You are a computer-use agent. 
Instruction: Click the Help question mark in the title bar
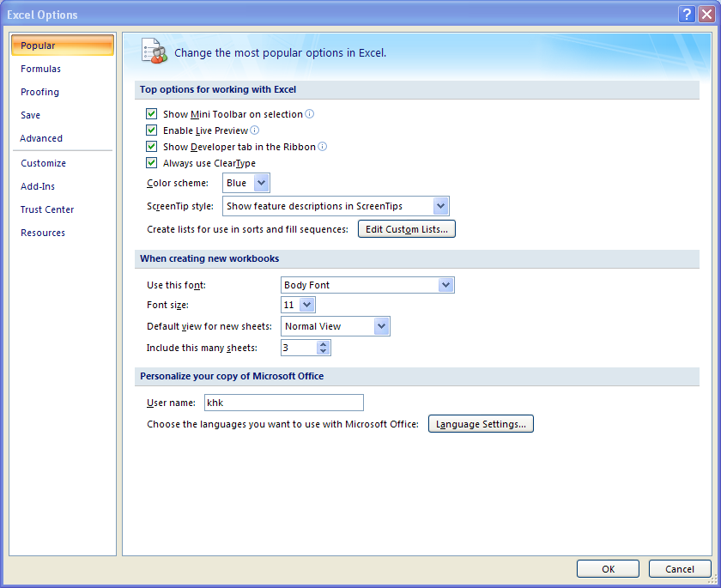(686, 14)
